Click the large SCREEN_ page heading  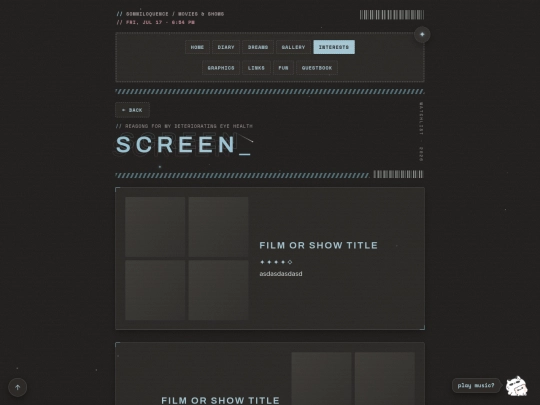click(184, 144)
